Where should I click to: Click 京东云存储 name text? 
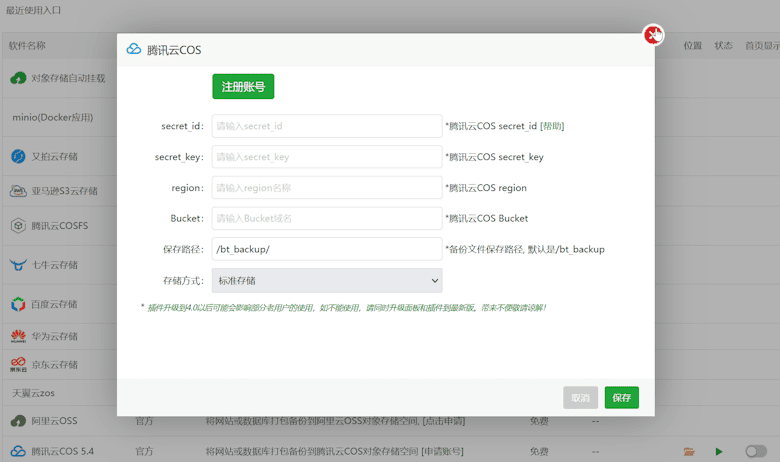click(x=55, y=365)
